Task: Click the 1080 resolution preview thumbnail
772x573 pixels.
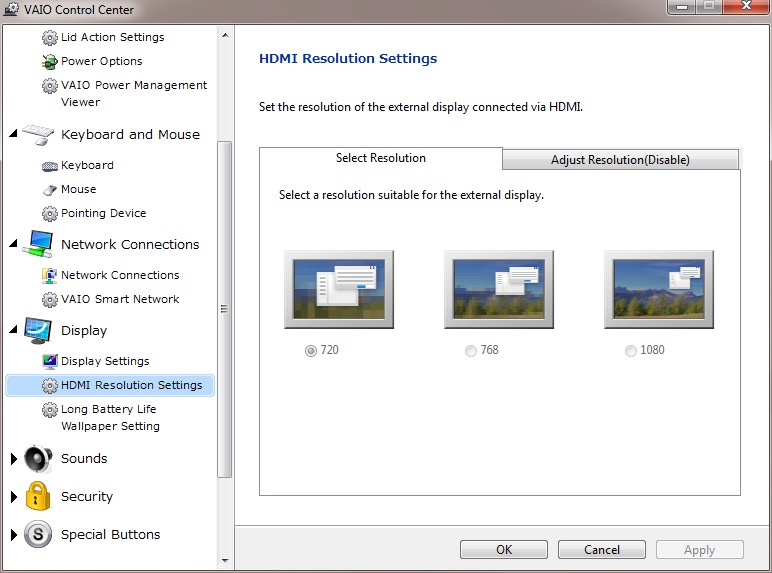Action: [658, 288]
